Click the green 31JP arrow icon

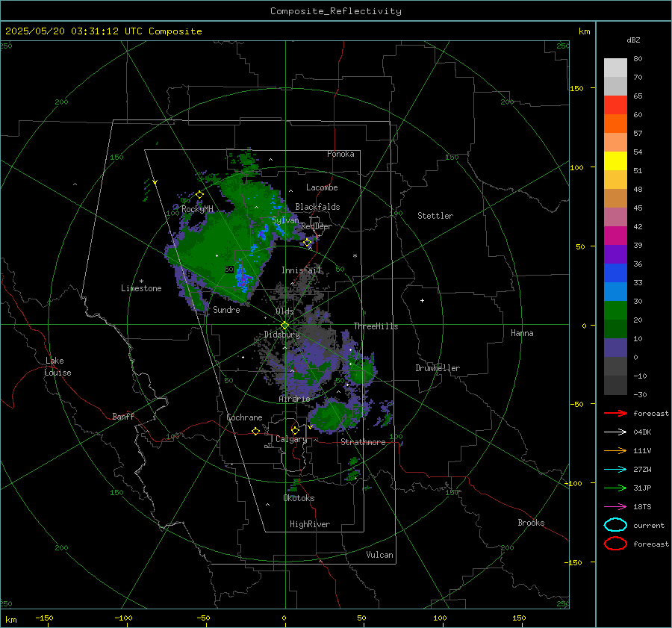[x=615, y=488]
